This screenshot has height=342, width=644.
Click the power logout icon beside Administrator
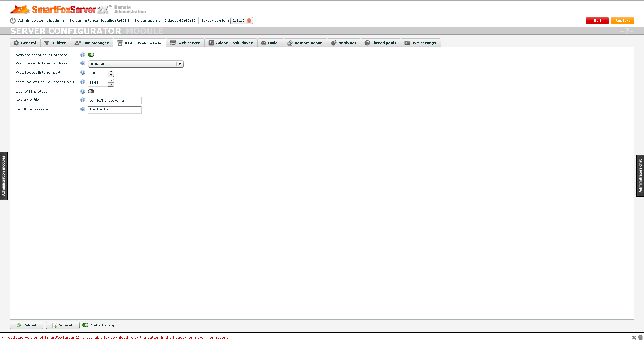pyautogui.click(x=13, y=20)
